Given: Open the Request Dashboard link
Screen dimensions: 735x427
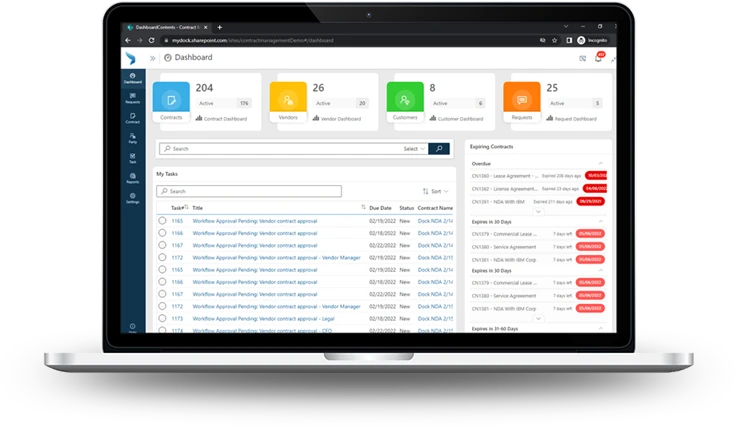Looking at the screenshot, I should point(571,119).
